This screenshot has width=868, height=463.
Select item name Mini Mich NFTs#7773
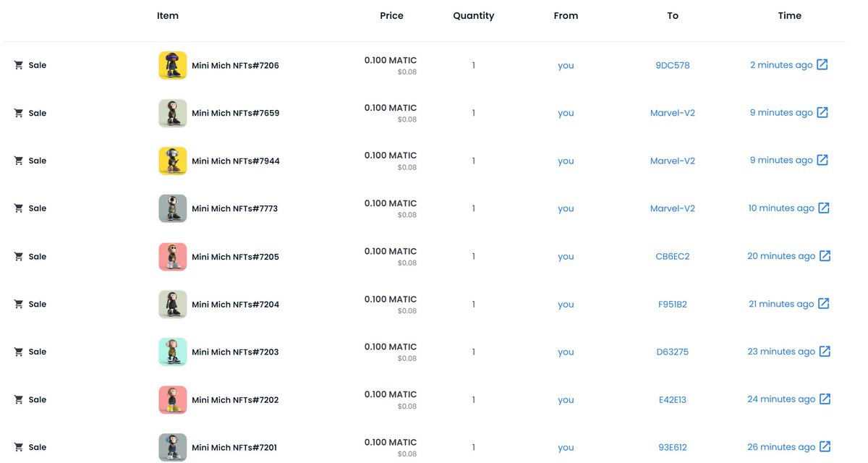coord(234,209)
